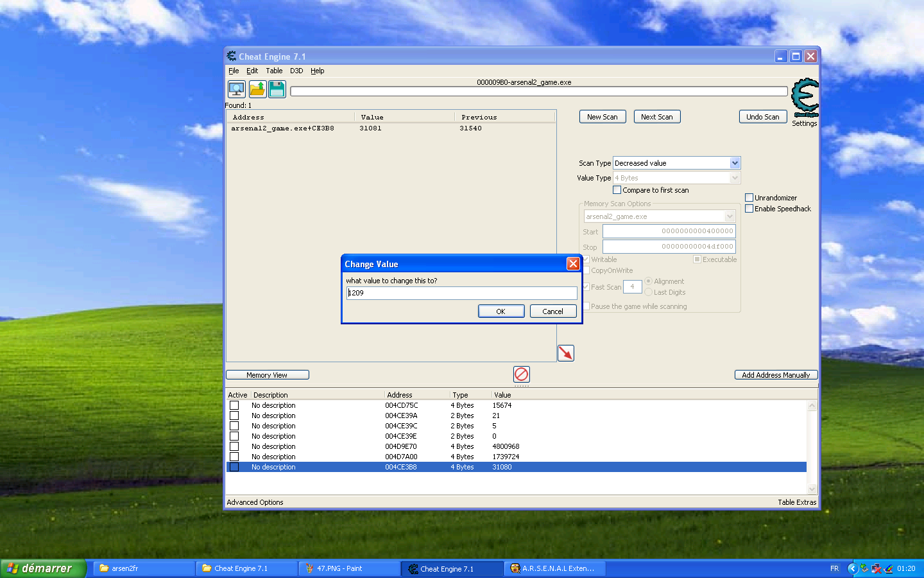Select the row with address 004D7A00

(x=517, y=457)
